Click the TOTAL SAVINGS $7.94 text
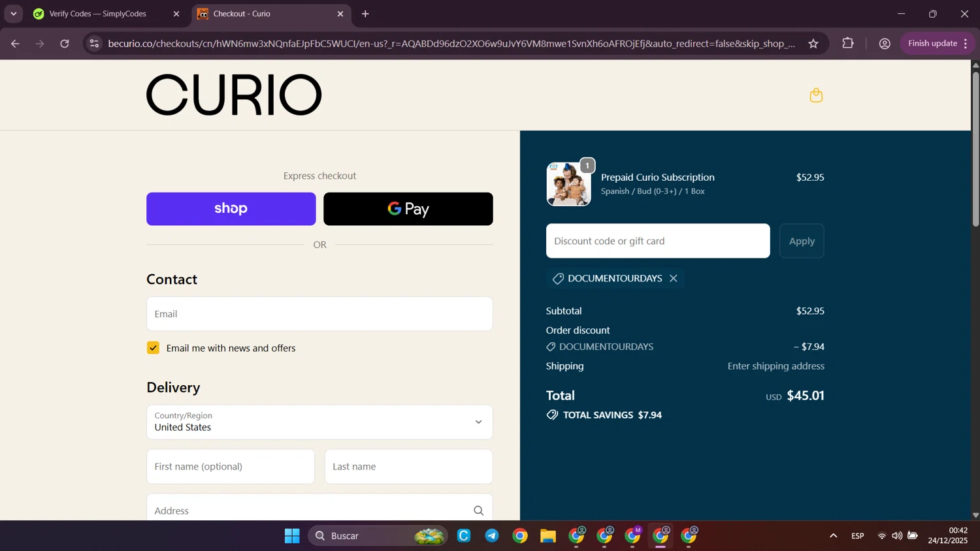Screen dimensions: 980x551 612,415
